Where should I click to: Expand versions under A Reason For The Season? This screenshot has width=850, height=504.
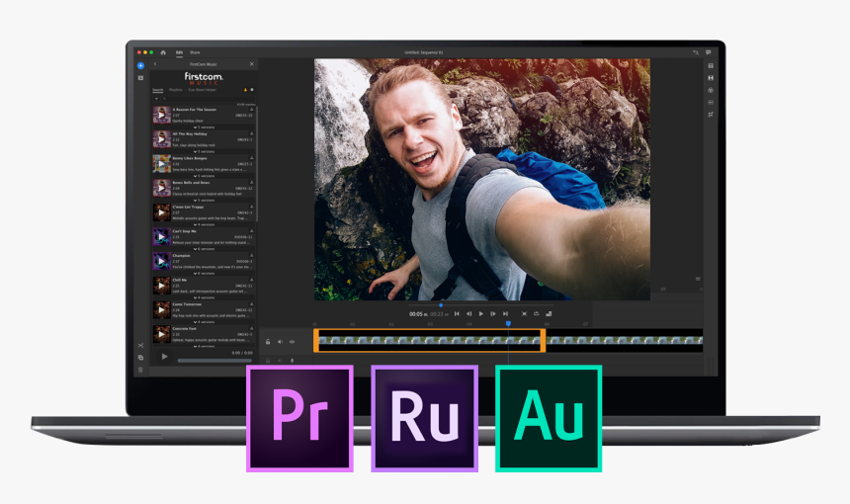pyautogui.click(x=204, y=127)
